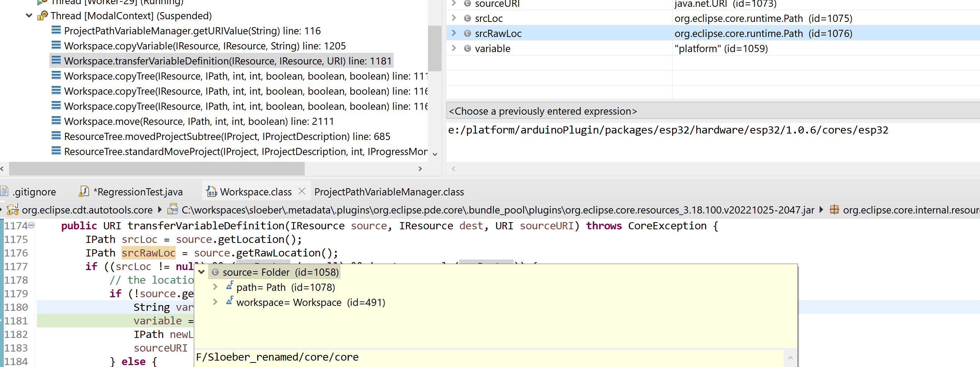Switch to the ProjectPathVariableManager.class tab

click(388, 192)
